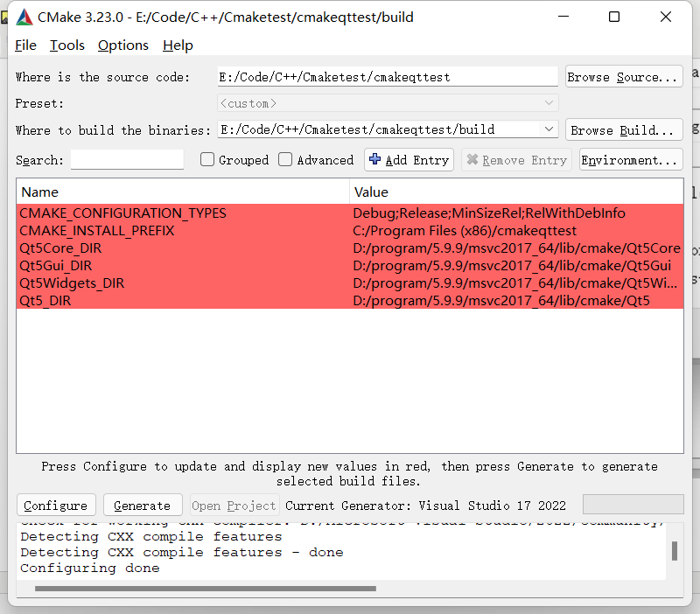Click the Generate button

(143, 506)
